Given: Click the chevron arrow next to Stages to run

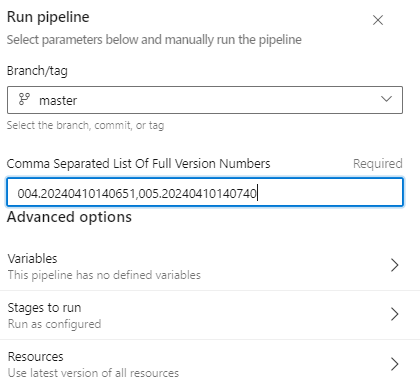Looking at the screenshot, I should [394, 314].
